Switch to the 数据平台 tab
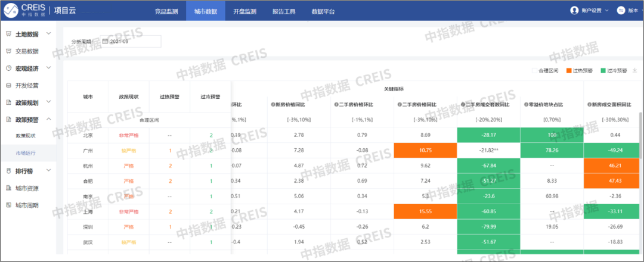Viewport: 644px width, 262px height. (x=323, y=11)
